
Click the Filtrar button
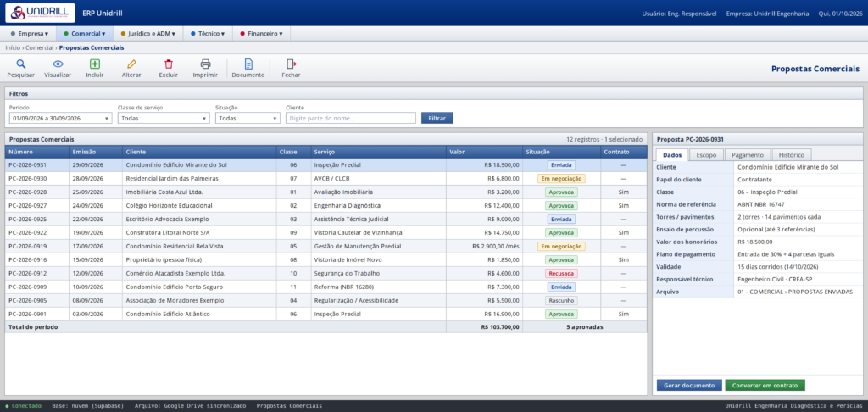tap(437, 118)
